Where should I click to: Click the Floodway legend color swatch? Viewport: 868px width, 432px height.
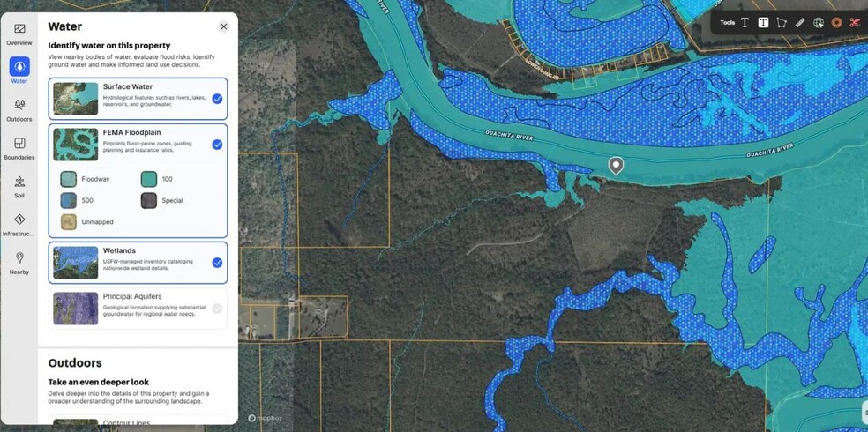pyautogui.click(x=68, y=179)
